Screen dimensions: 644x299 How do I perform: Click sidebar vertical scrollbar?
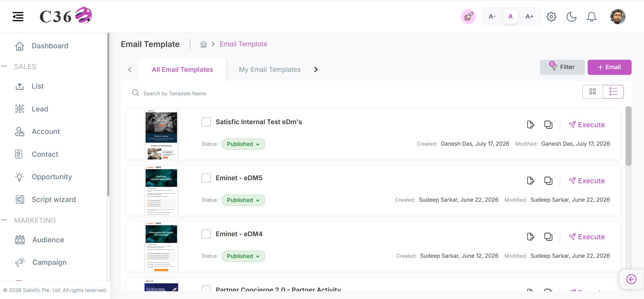click(x=108, y=115)
